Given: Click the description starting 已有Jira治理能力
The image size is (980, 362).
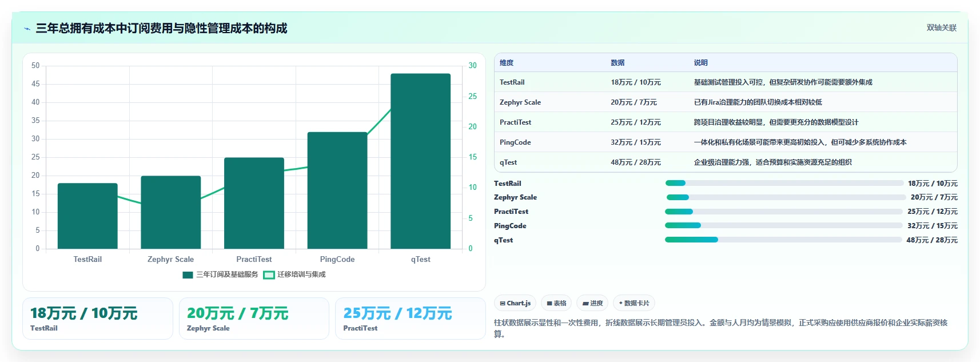Looking at the screenshot, I should coord(758,102).
